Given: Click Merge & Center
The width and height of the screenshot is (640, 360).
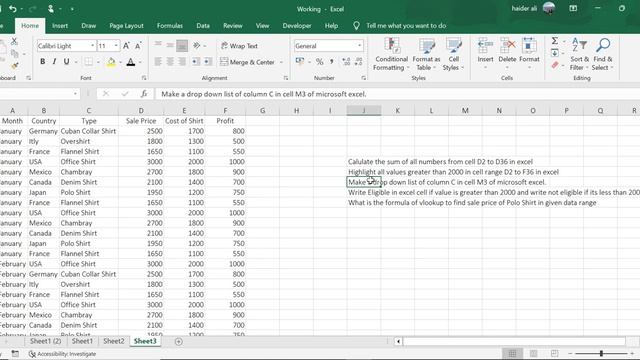Looking at the screenshot, I should click(x=248, y=62).
